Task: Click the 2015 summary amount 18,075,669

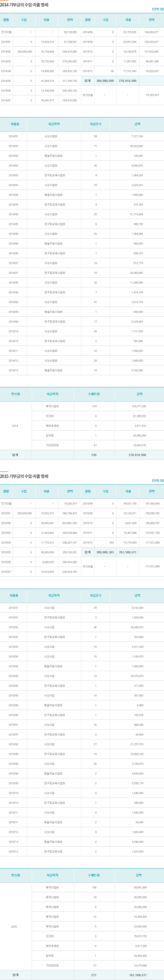Action: tap(140, 965)
